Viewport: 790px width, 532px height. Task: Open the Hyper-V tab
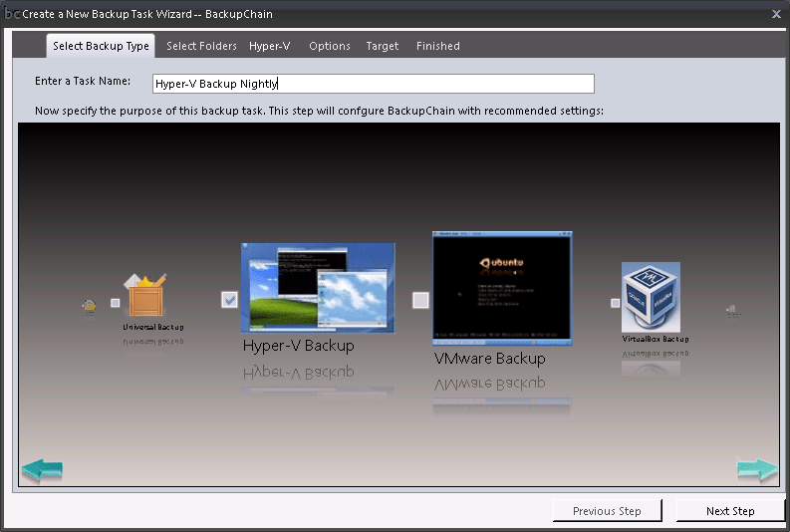coord(270,46)
